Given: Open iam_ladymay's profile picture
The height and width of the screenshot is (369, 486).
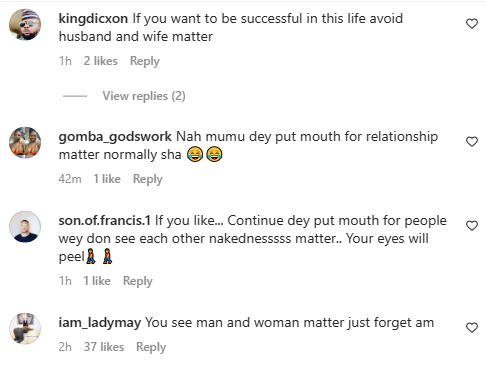Looking at the screenshot, I should pyautogui.click(x=25, y=328).
